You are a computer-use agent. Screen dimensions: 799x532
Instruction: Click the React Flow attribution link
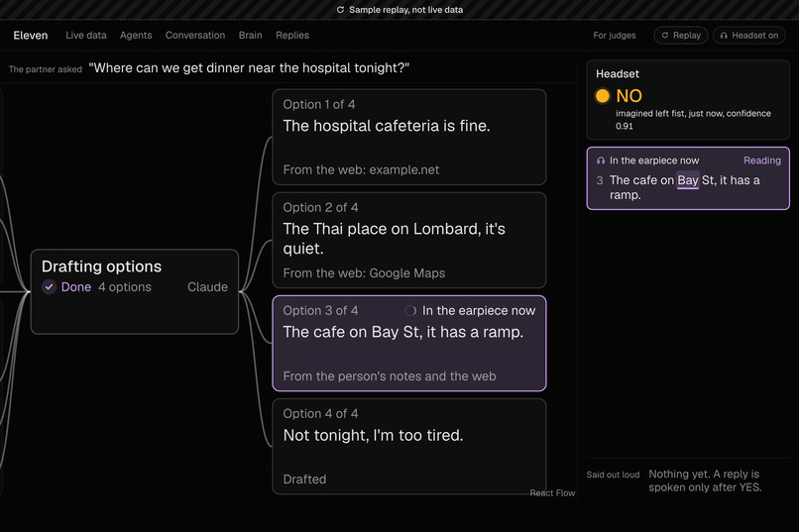coord(552,492)
